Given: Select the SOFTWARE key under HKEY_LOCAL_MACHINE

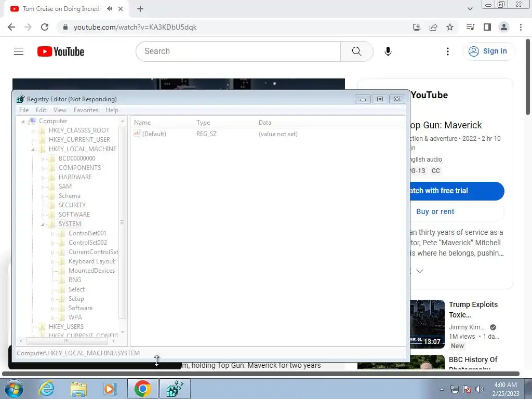Looking at the screenshot, I should coord(74,215).
